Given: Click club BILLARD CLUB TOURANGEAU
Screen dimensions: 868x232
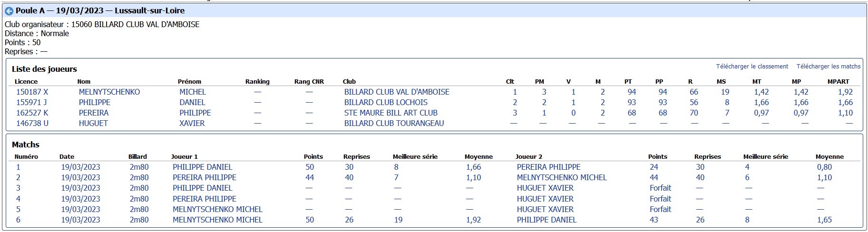Looking at the screenshot, I should click(394, 123).
